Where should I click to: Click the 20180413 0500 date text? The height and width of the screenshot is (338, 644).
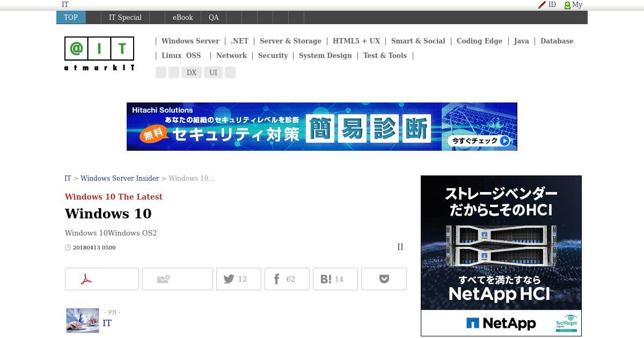tap(94, 248)
